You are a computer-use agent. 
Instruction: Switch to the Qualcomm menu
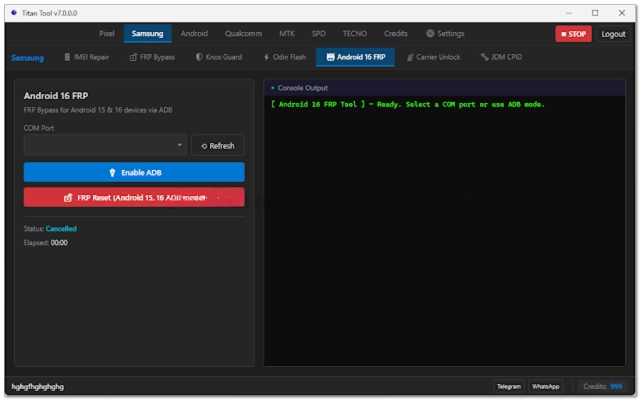pyautogui.click(x=242, y=34)
